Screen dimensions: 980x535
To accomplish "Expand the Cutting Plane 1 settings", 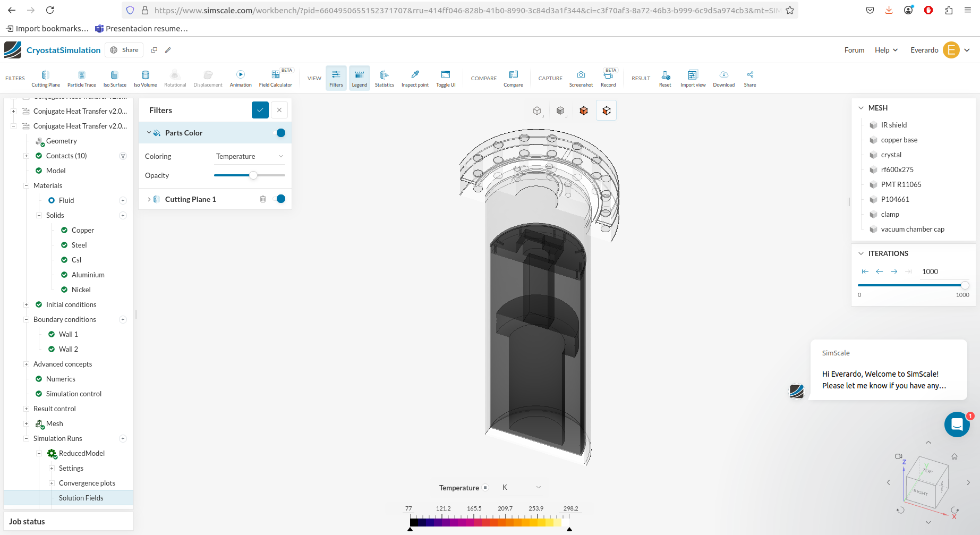I will [x=149, y=199].
